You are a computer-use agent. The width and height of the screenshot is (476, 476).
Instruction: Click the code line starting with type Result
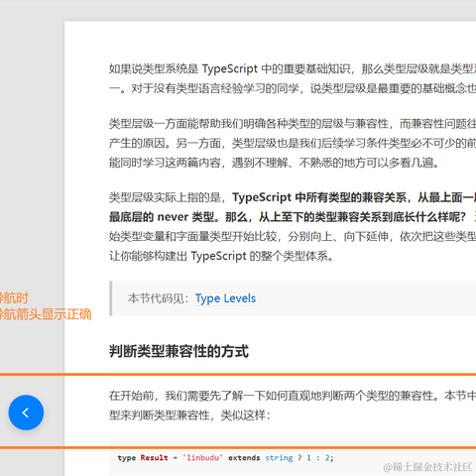(225, 458)
